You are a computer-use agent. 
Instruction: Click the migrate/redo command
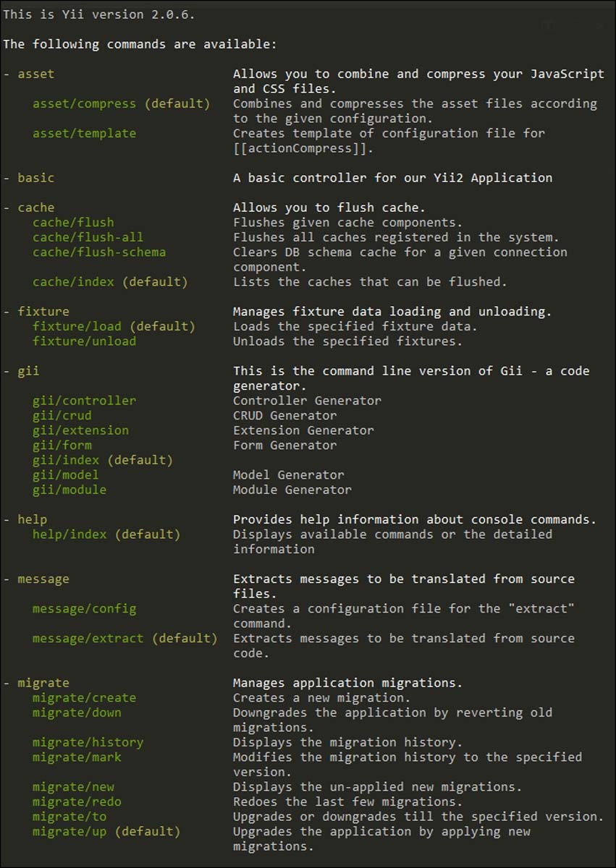[x=77, y=801]
